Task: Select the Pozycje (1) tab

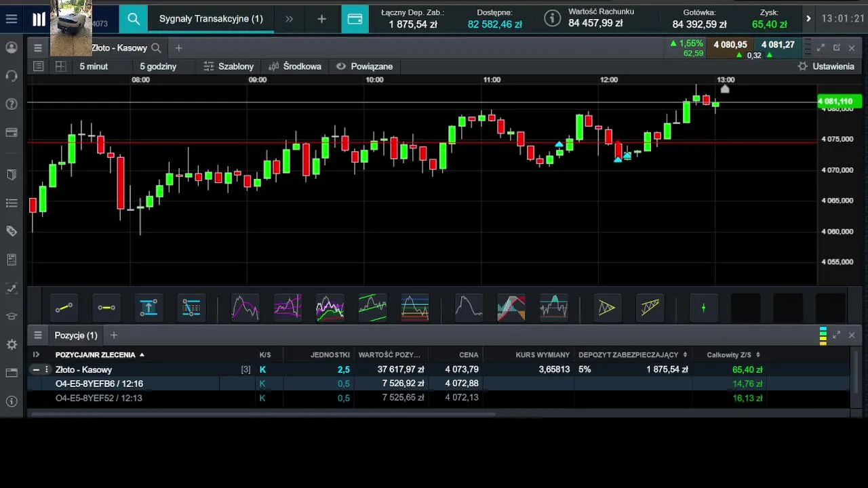Action: pos(76,335)
